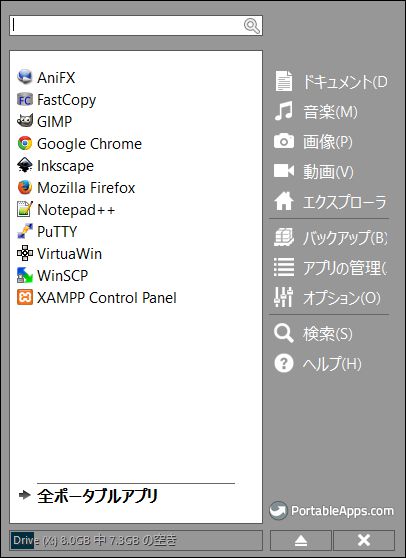The image size is (406, 558).
Task: Choose ヘルプ(H) menu item
Action: point(332,364)
